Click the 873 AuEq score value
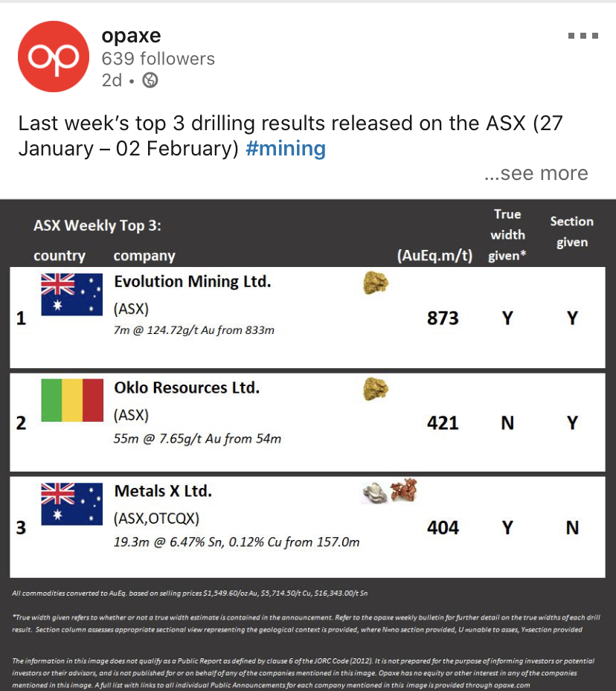Viewport: 616px width, 691px height. [443, 318]
